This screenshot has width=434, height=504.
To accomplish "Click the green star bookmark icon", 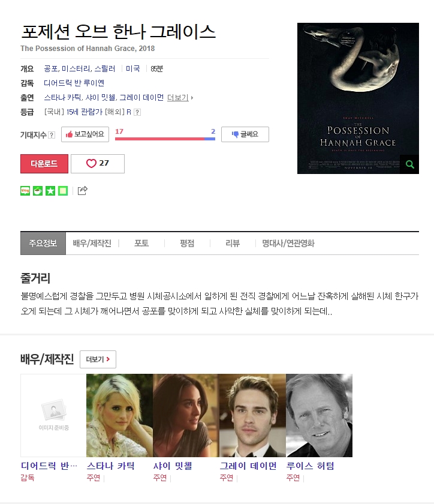I will [x=50, y=191].
